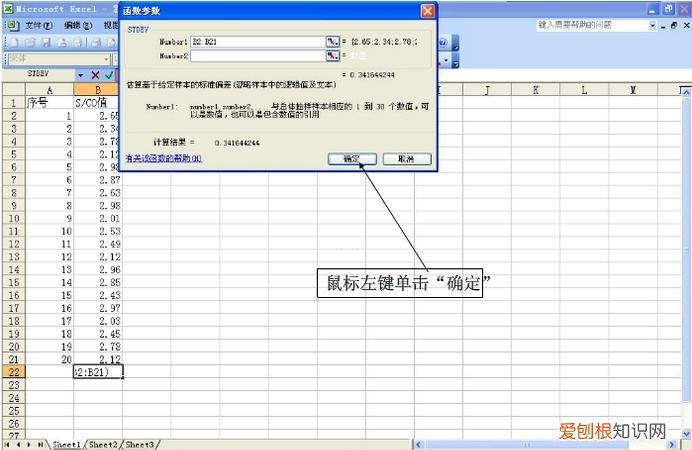
Task: Select column K header
Action: 535,90
